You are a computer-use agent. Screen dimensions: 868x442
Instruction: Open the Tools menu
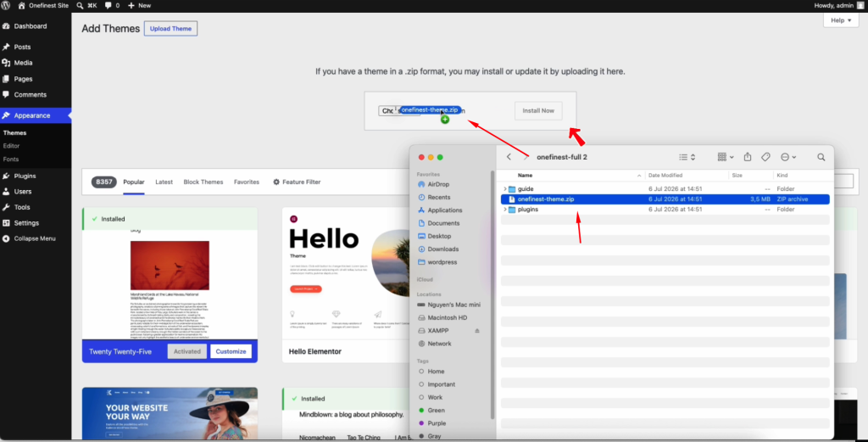(x=36, y=207)
